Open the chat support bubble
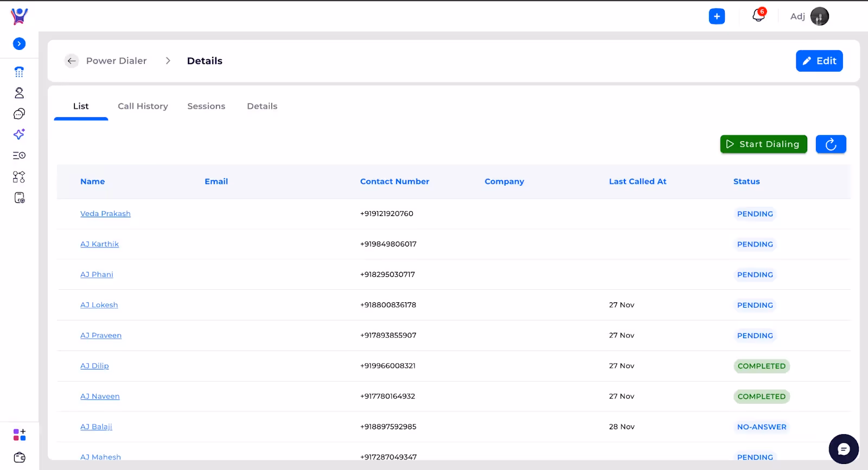868x470 pixels. [844, 449]
